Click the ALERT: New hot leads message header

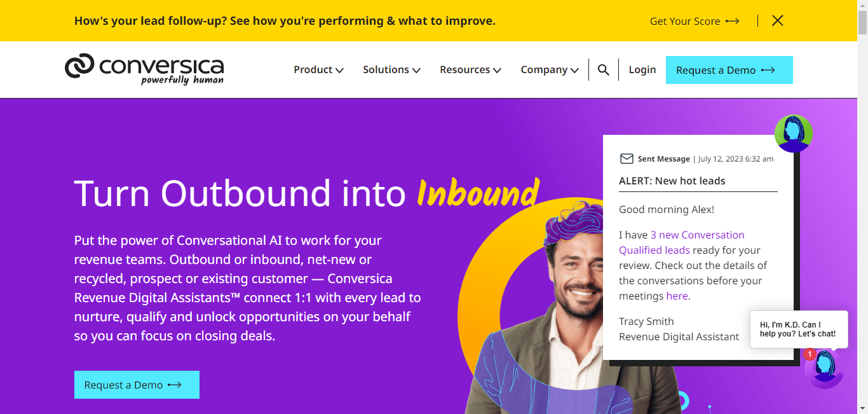[672, 181]
